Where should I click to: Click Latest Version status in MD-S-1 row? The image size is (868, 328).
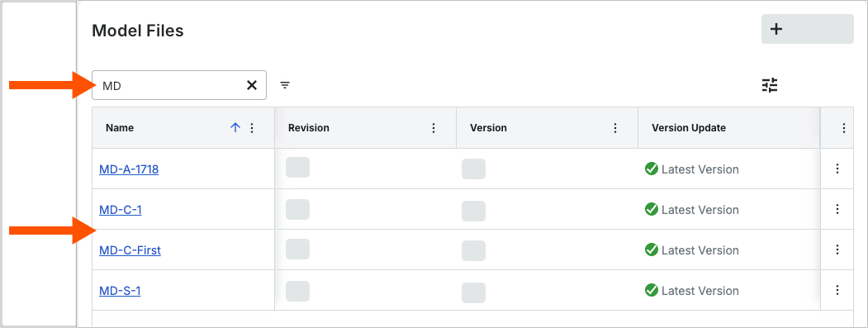click(692, 290)
